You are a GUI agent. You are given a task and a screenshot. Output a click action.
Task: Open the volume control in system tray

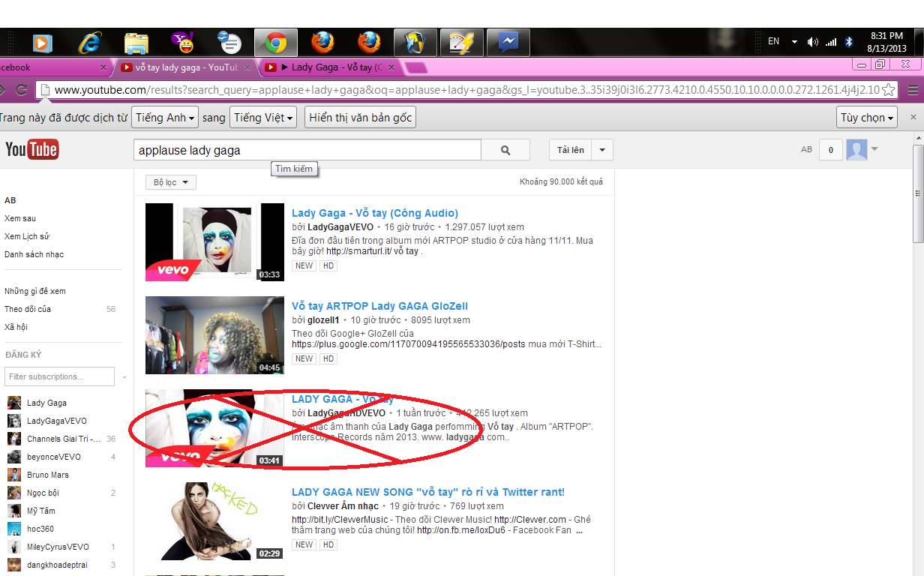[813, 42]
